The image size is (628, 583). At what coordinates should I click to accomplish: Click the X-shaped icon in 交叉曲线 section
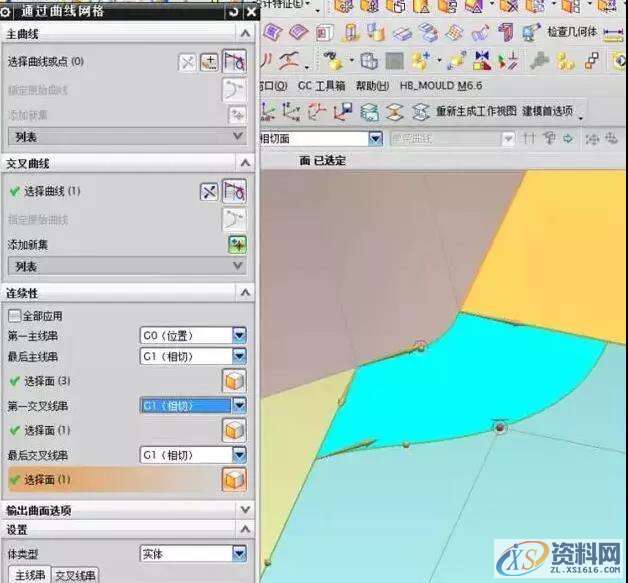coord(209,192)
